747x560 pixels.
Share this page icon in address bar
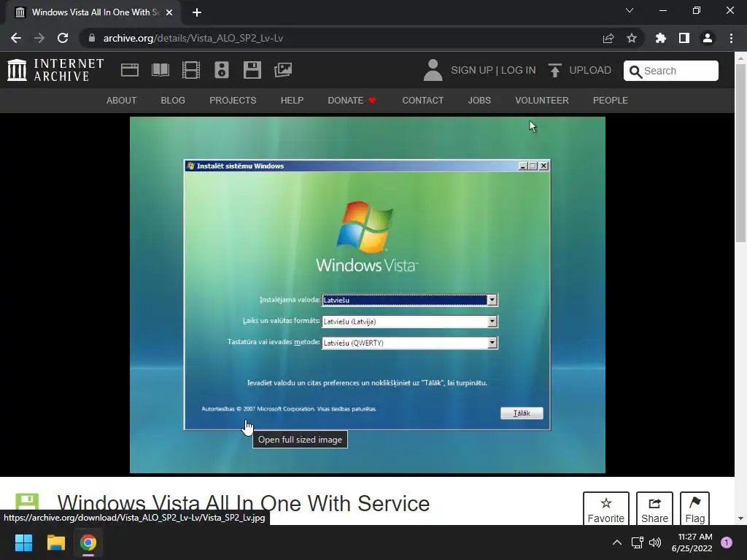[608, 38]
